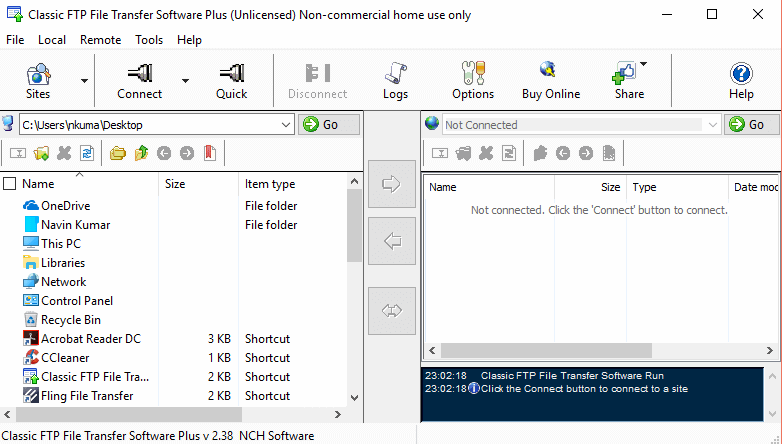The height and width of the screenshot is (444, 782).
Task: Click remote Forward arrow icon
Action: point(586,153)
